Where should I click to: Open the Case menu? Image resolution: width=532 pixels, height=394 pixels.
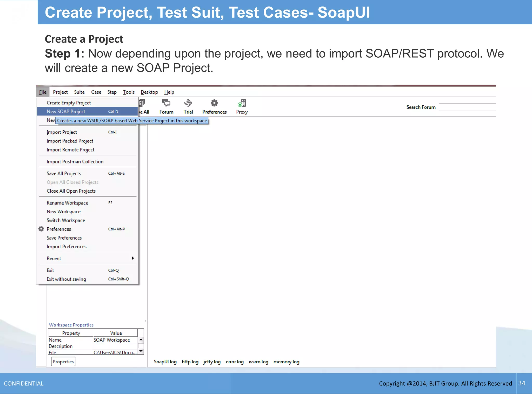96,92
